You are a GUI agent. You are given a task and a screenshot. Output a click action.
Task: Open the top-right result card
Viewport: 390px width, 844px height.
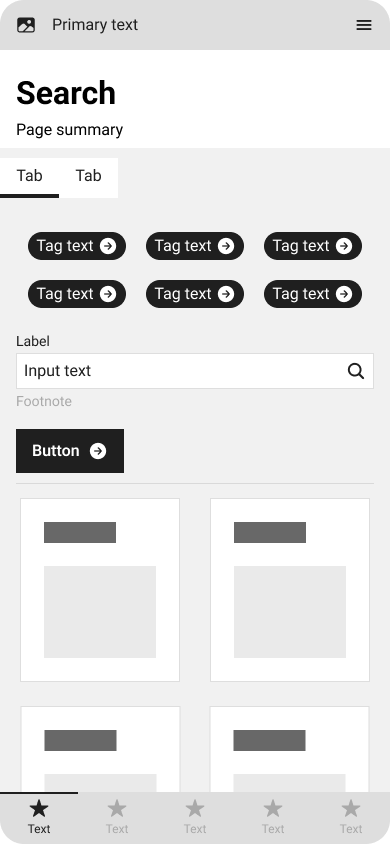[290, 590]
